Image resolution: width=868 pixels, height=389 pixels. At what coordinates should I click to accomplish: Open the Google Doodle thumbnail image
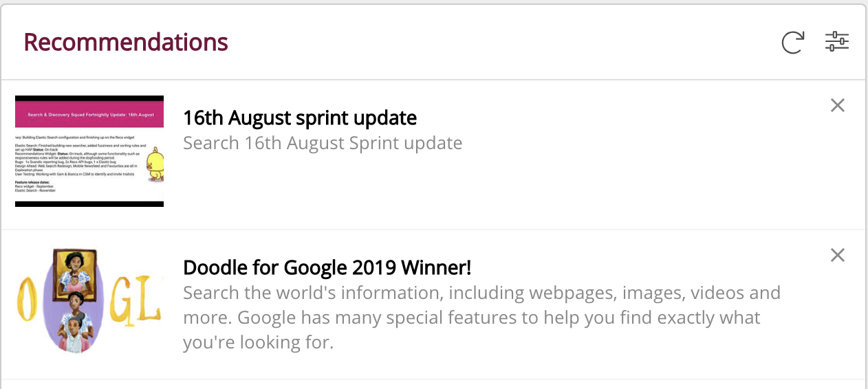pyautogui.click(x=89, y=301)
